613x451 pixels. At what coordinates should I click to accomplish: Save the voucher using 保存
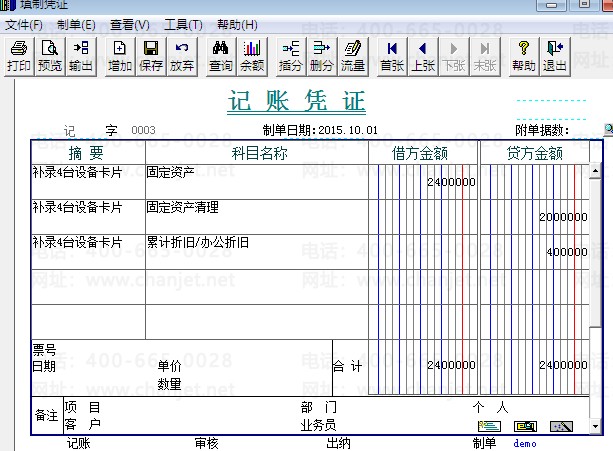[151, 56]
